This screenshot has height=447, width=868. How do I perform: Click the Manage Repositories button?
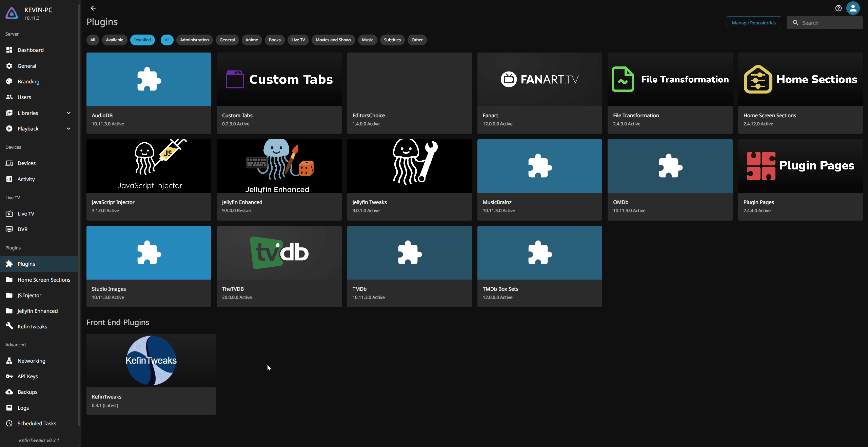[x=754, y=23]
